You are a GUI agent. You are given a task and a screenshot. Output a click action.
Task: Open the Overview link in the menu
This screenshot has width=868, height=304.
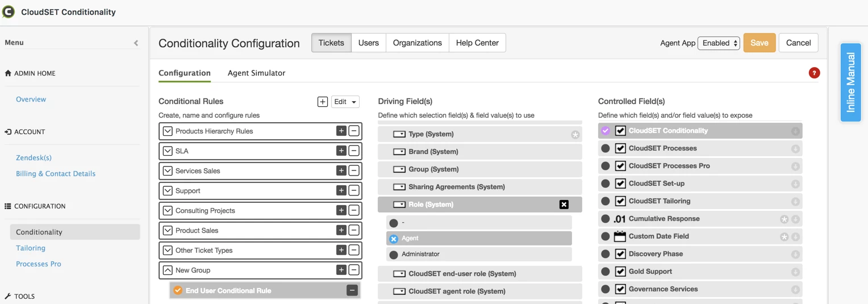(x=31, y=99)
